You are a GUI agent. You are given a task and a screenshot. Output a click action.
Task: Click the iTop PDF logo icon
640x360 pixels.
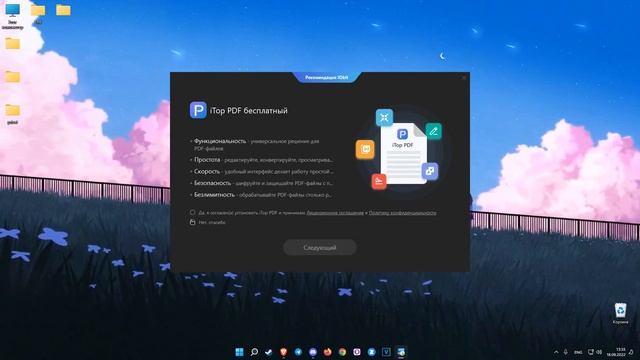pyautogui.click(x=198, y=110)
